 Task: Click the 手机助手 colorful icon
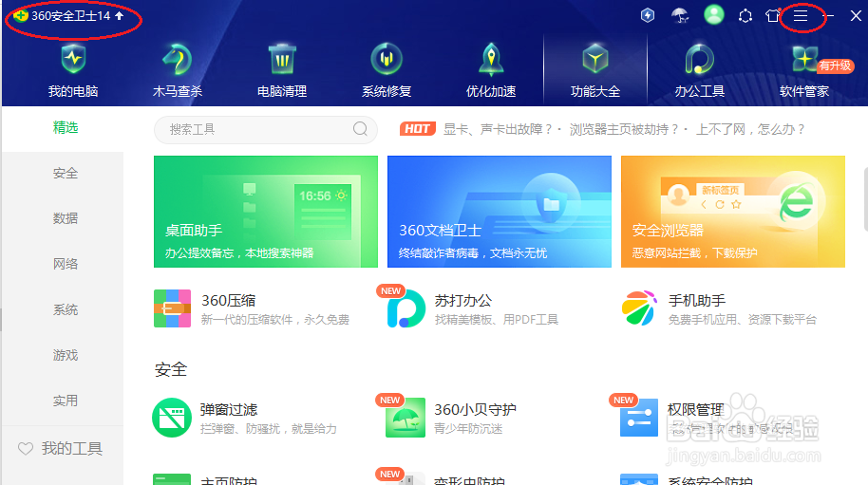(x=639, y=308)
